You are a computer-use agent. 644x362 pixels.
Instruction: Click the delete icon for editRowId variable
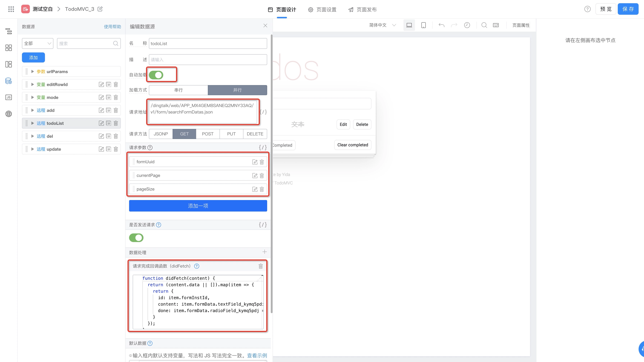pyautogui.click(x=116, y=84)
